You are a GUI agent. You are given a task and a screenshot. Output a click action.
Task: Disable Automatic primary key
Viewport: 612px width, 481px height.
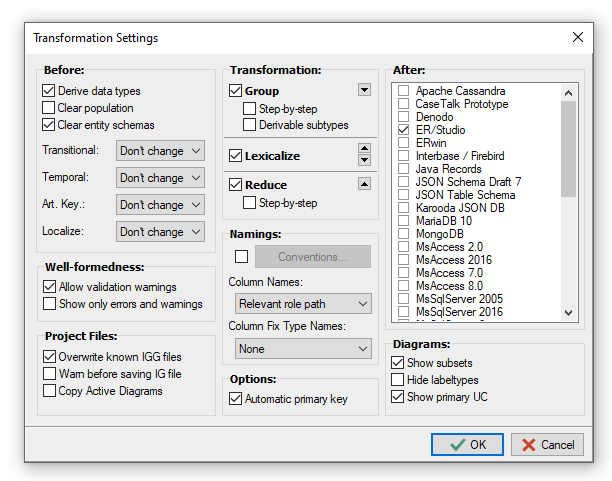[x=236, y=399]
